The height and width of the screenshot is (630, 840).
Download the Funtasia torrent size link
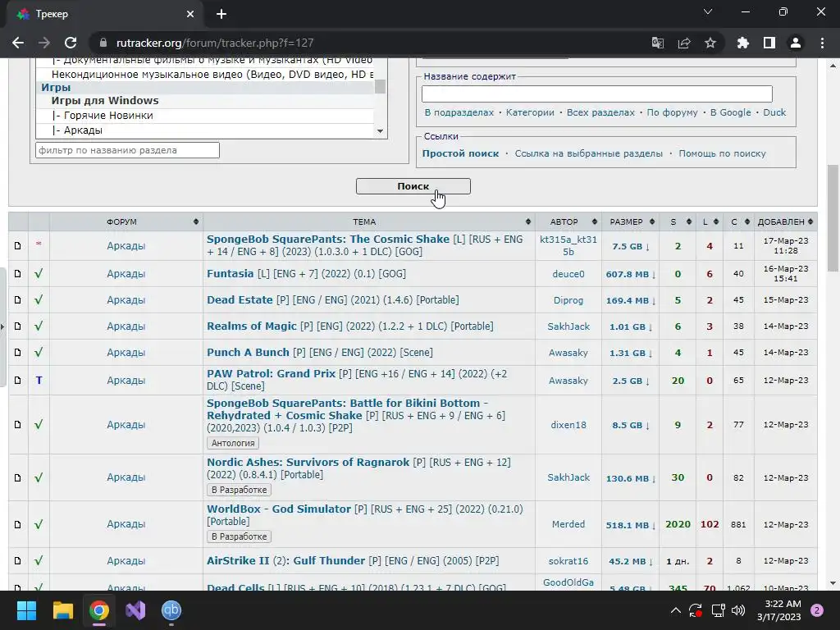(x=631, y=274)
